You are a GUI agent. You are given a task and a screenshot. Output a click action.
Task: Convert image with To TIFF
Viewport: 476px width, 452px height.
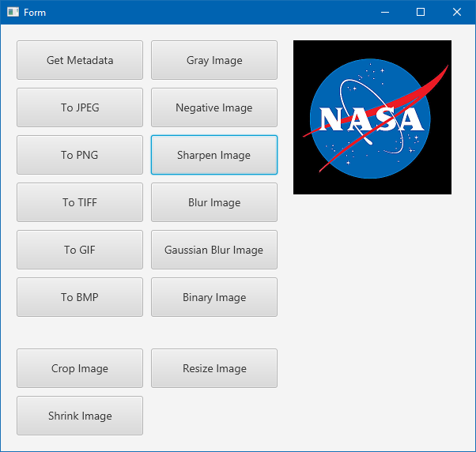[x=80, y=202]
